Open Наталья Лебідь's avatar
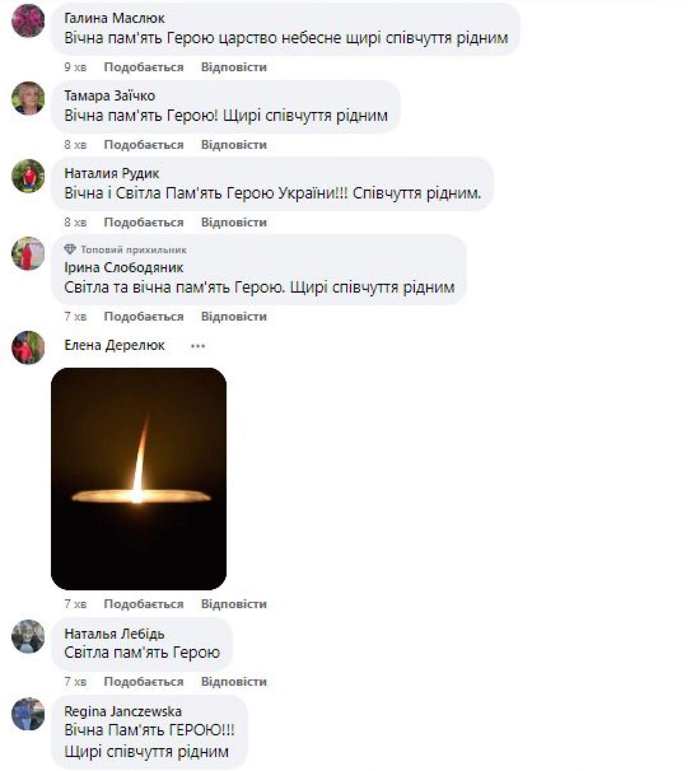The image size is (700, 771). (28, 636)
